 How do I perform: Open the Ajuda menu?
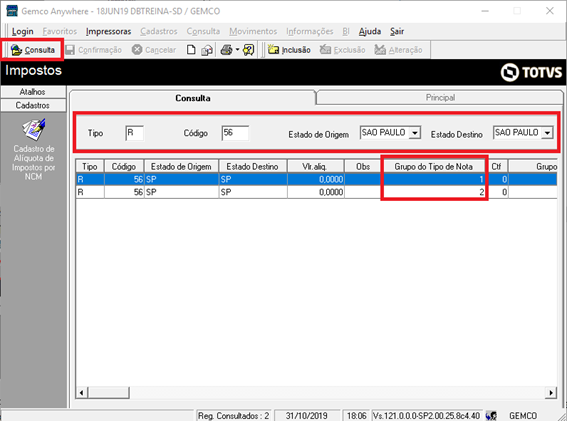tap(370, 31)
